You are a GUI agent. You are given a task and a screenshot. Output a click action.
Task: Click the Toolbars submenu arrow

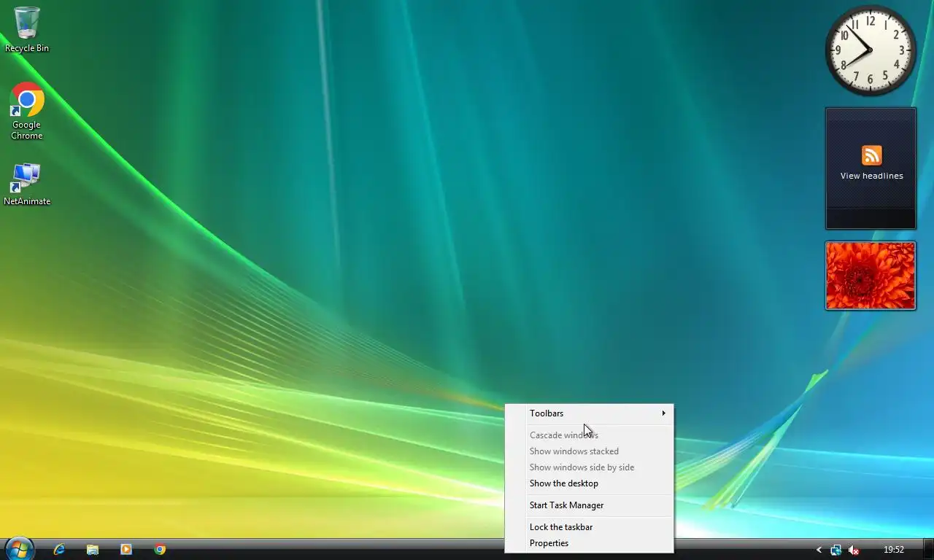pos(663,413)
